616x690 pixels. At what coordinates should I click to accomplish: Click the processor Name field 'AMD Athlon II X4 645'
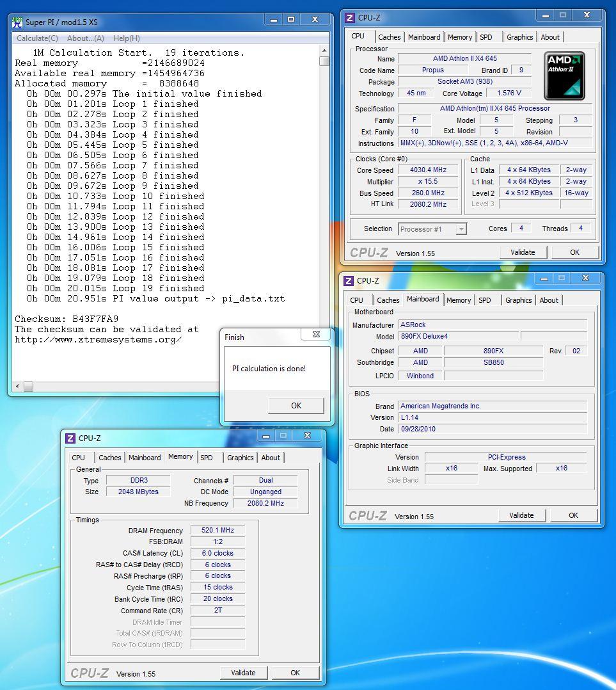(465, 58)
